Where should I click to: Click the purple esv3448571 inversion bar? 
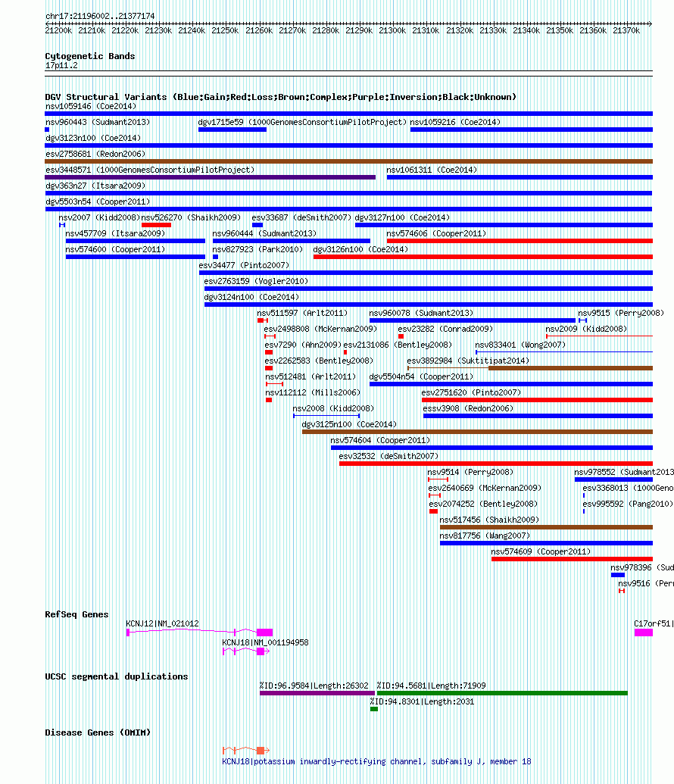click(210, 177)
